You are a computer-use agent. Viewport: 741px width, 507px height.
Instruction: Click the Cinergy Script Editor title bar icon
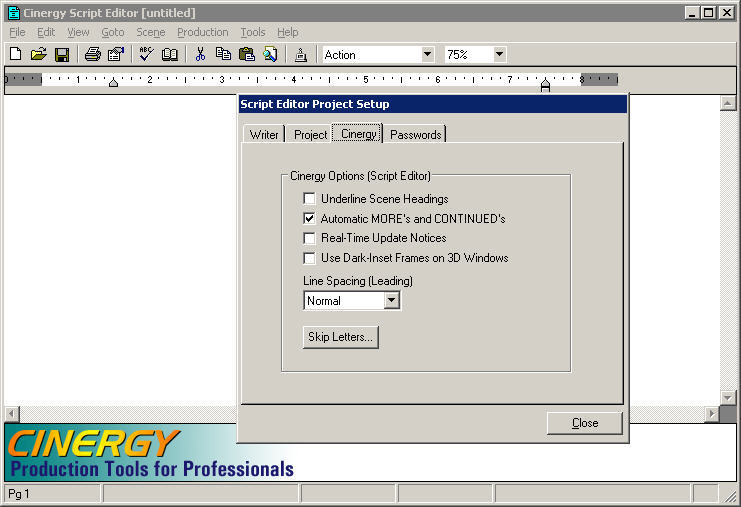tap(14, 13)
